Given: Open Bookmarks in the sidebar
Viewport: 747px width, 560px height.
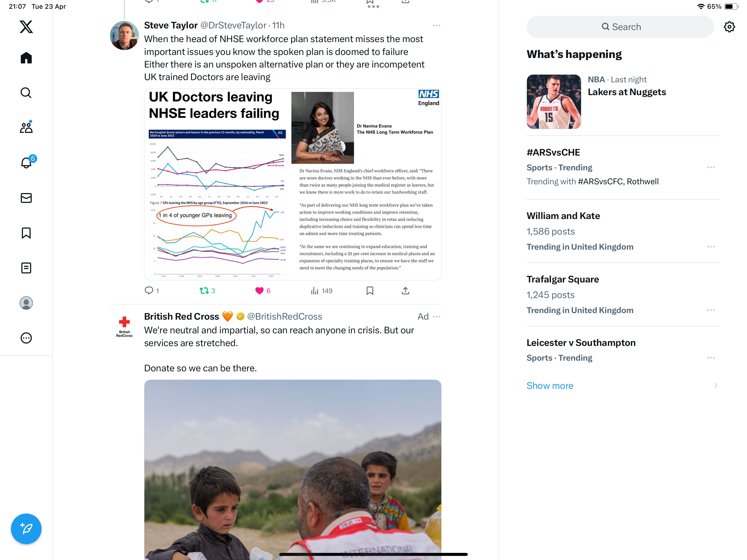Looking at the screenshot, I should pyautogui.click(x=26, y=233).
